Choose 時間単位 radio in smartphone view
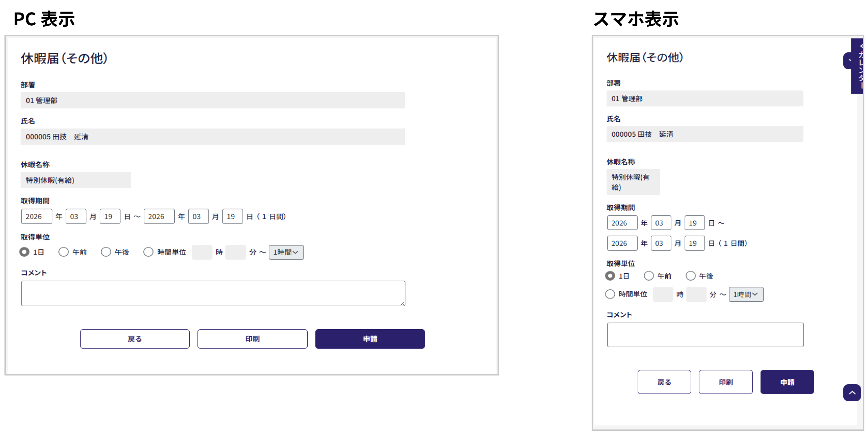Image resolution: width=868 pixels, height=436 pixels. tap(610, 294)
